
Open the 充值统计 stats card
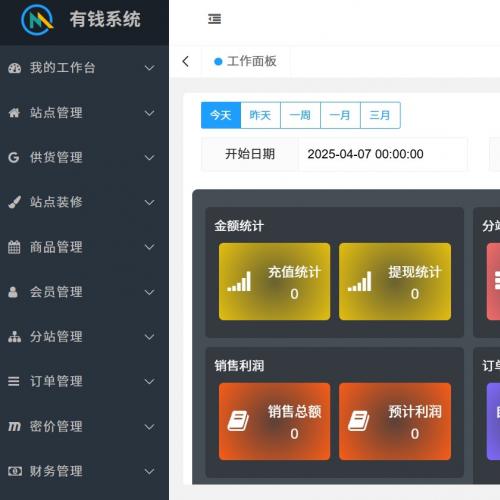pos(275,282)
